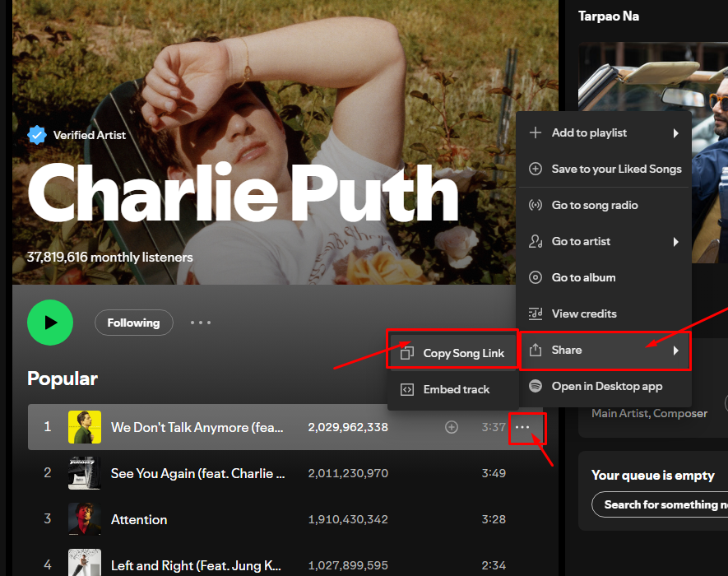Click track number 2 in the Popular list

[48, 473]
